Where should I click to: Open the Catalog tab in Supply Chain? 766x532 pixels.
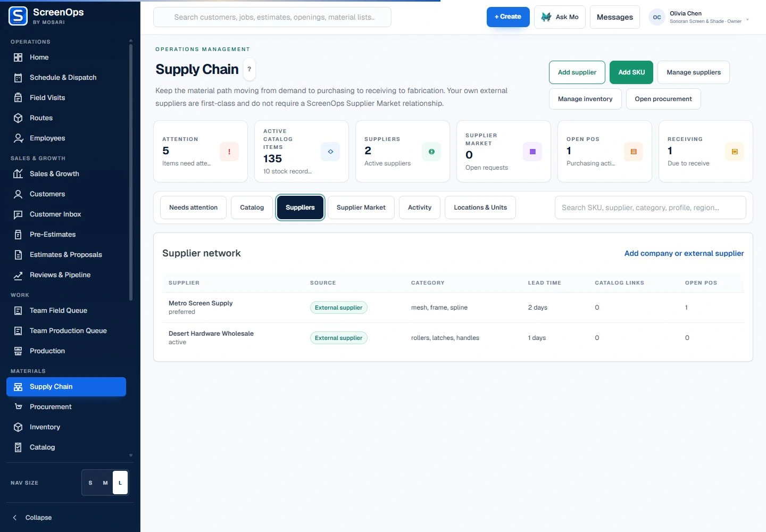tap(252, 207)
